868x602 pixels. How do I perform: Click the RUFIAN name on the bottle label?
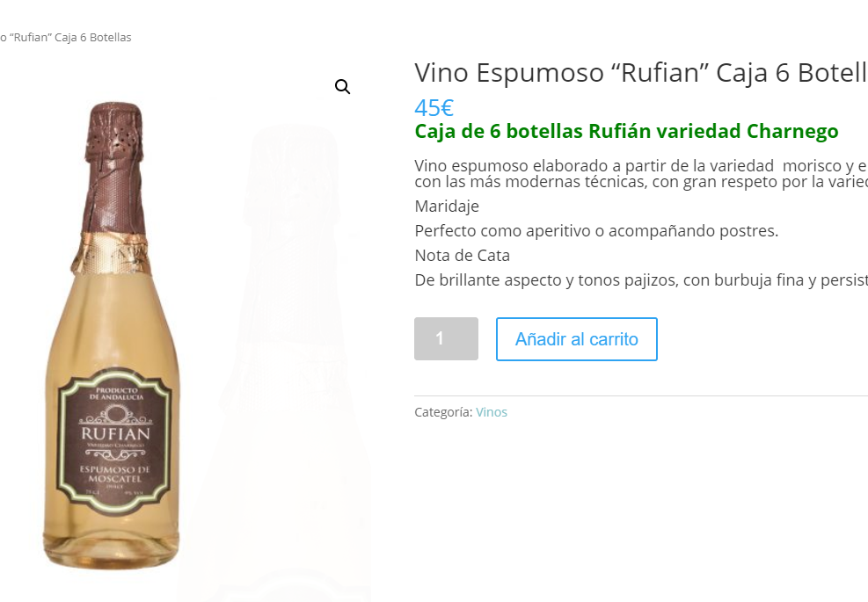[x=116, y=434]
